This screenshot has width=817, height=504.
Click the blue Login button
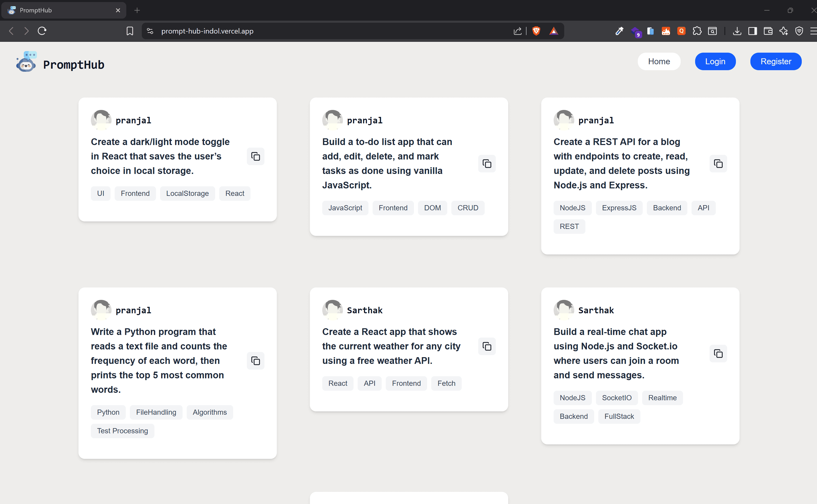click(715, 61)
